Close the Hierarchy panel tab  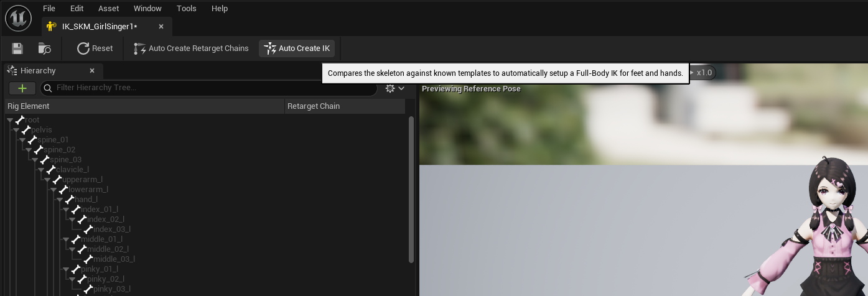pyautogui.click(x=92, y=71)
